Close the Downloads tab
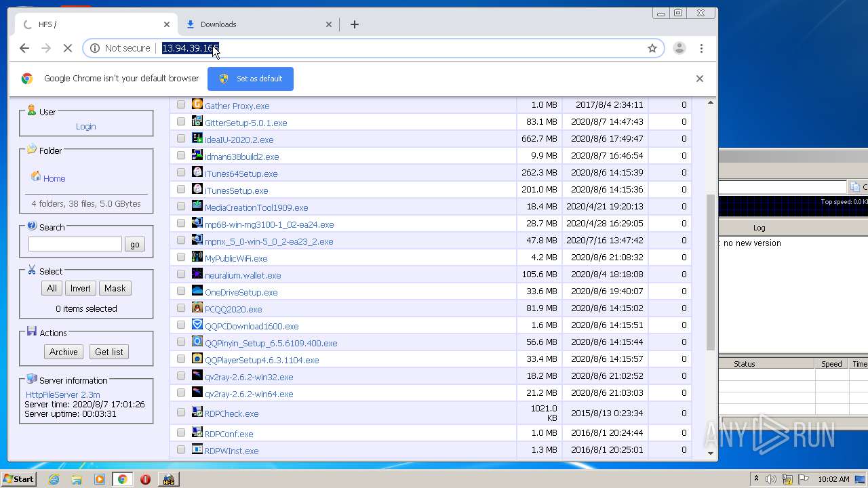This screenshot has width=868, height=488. (329, 24)
